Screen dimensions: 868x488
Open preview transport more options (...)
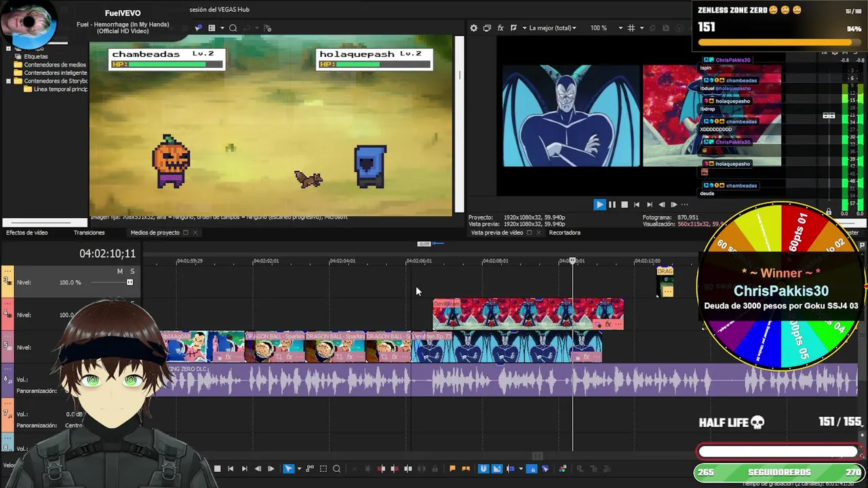coord(684,204)
